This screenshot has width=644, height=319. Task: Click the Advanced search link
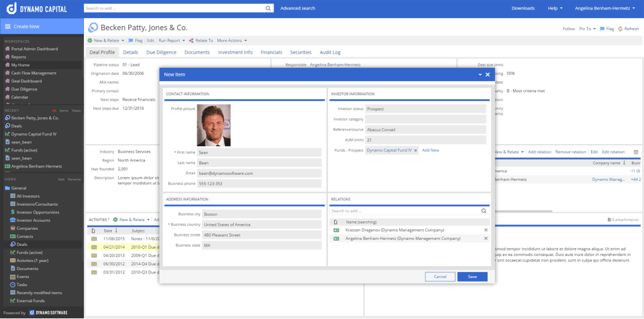(x=298, y=8)
